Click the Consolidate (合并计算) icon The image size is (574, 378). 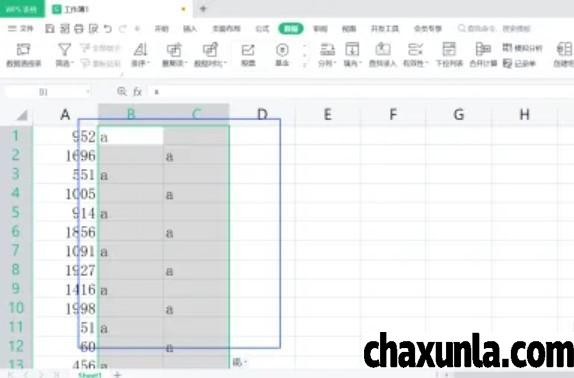pos(483,55)
